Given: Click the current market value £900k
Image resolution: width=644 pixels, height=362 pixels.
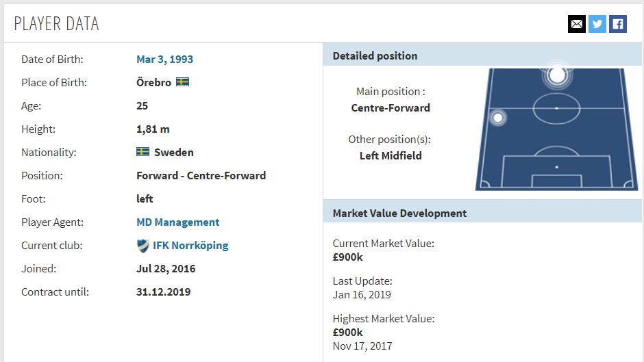Looking at the screenshot, I should (348, 257).
